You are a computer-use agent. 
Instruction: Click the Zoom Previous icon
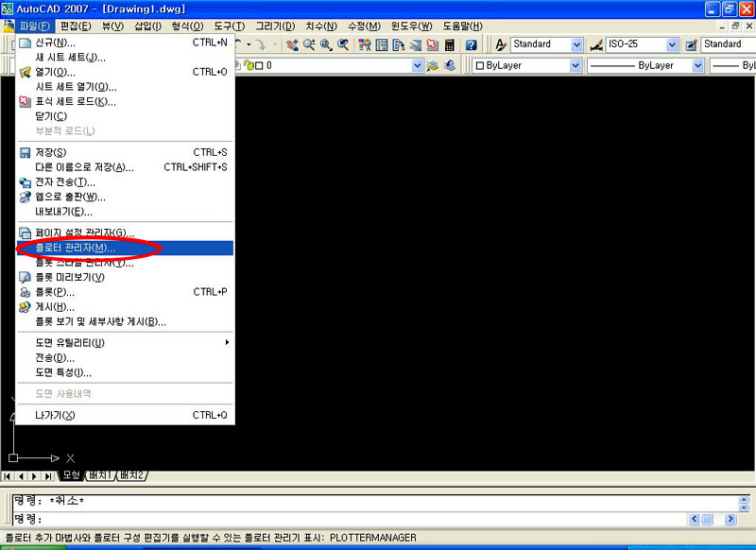click(x=343, y=44)
